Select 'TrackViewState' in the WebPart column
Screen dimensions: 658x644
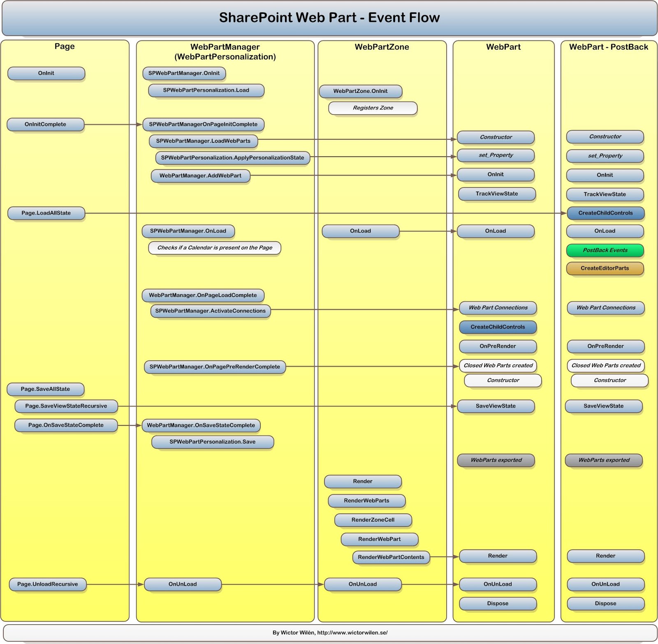(x=497, y=194)
